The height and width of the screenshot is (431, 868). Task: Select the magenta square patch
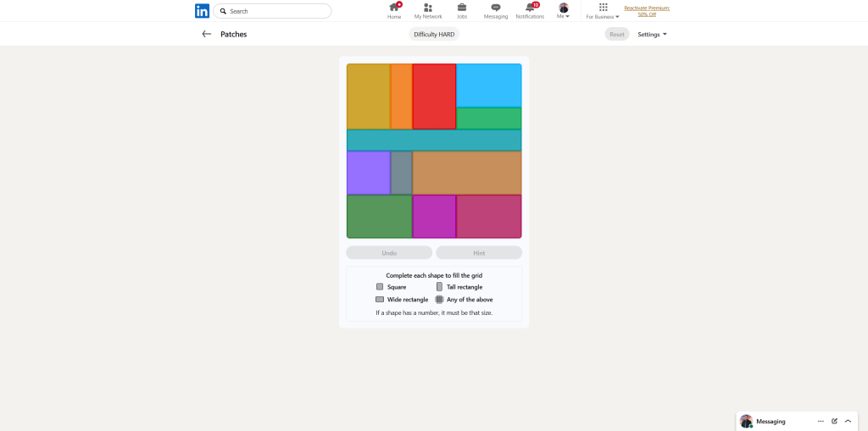click(434, 216)
